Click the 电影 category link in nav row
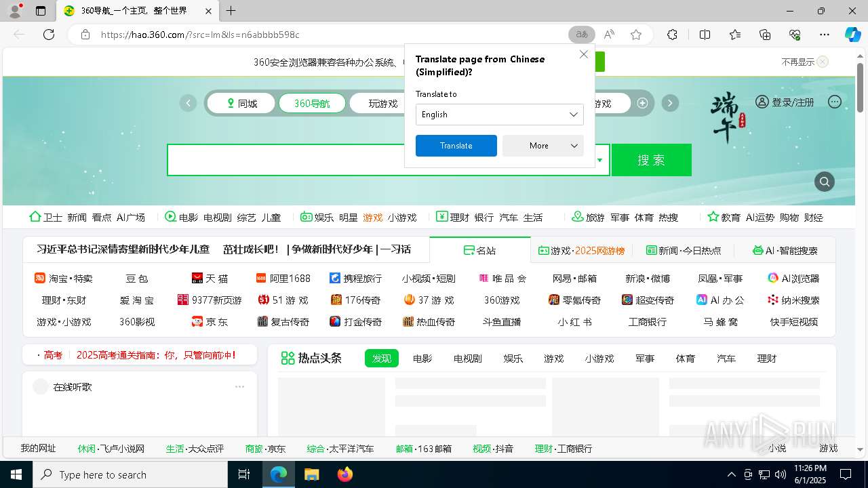 182,217
